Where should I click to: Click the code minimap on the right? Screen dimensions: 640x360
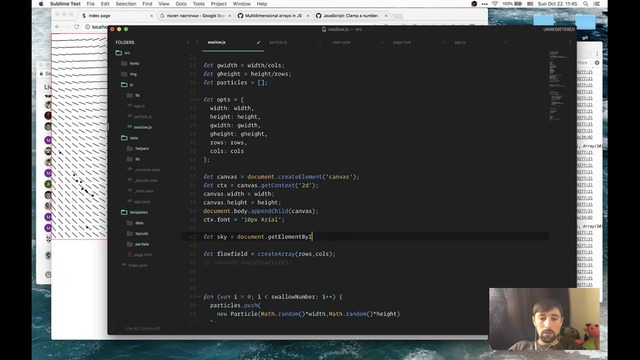click(558, 86)
